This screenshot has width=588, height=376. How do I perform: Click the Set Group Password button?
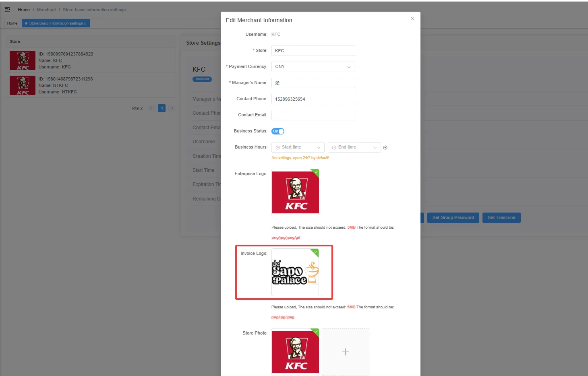point(453,218)
